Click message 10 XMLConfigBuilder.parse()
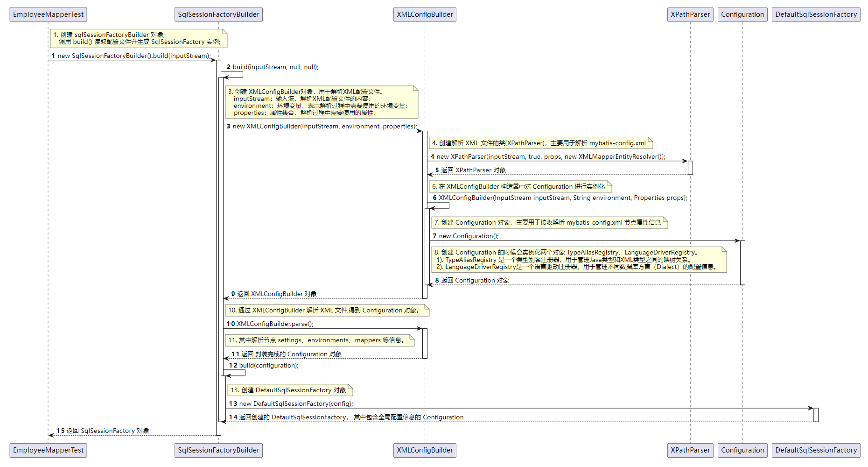This screenshot has height=467, width=868. point(270,324)
